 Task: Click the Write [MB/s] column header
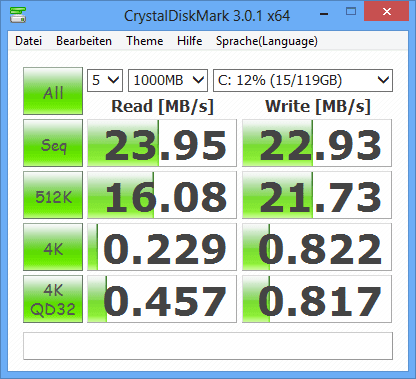[x=318, y=106]
